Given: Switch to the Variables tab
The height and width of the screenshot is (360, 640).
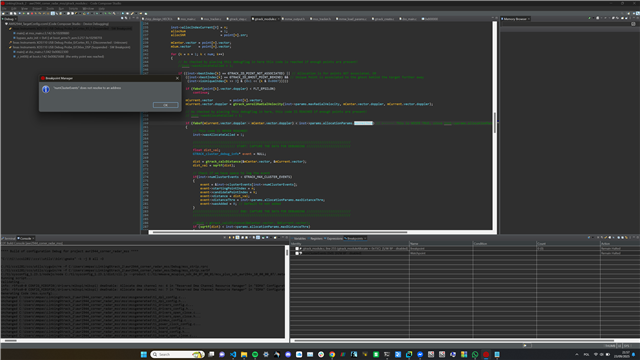Looking at the screenshot, I should point(299,238).
